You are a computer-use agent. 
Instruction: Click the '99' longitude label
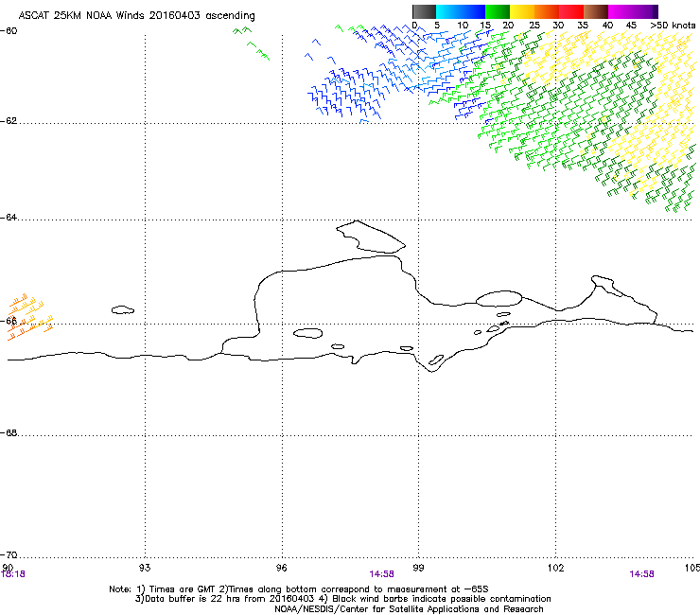click(x=418, y=568)
